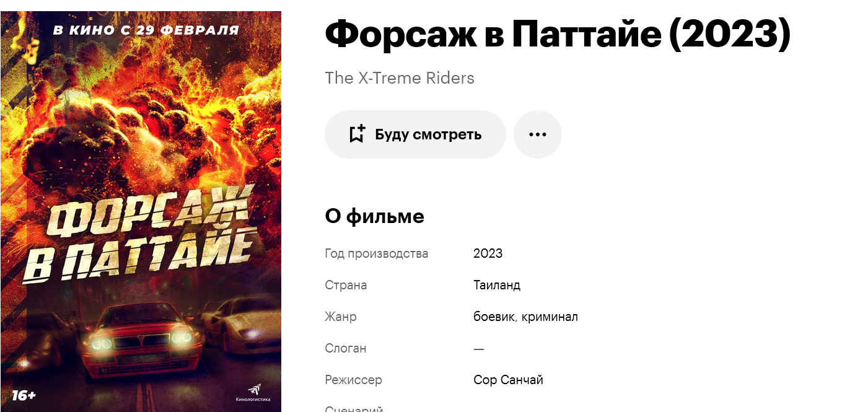Click the bookmark icon with plus sign

tap(357, 134)
